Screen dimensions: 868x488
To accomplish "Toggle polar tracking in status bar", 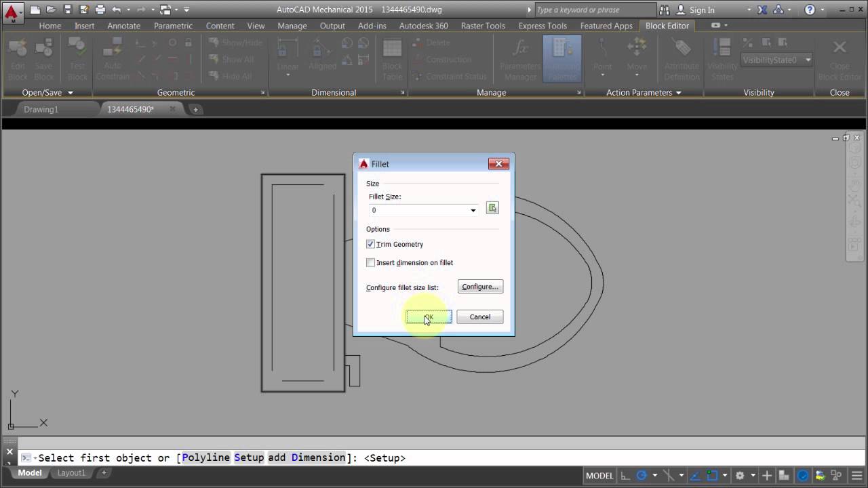I will tap(642, 476).
